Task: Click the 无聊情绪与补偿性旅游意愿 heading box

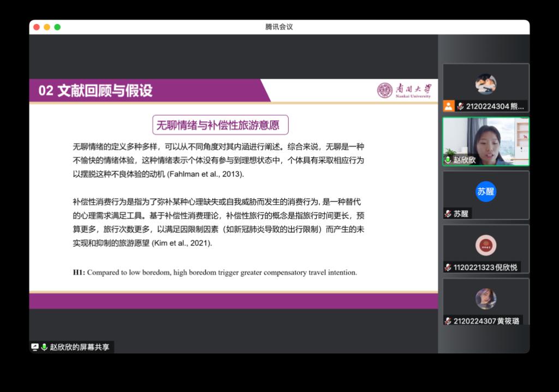Action: 219,125
